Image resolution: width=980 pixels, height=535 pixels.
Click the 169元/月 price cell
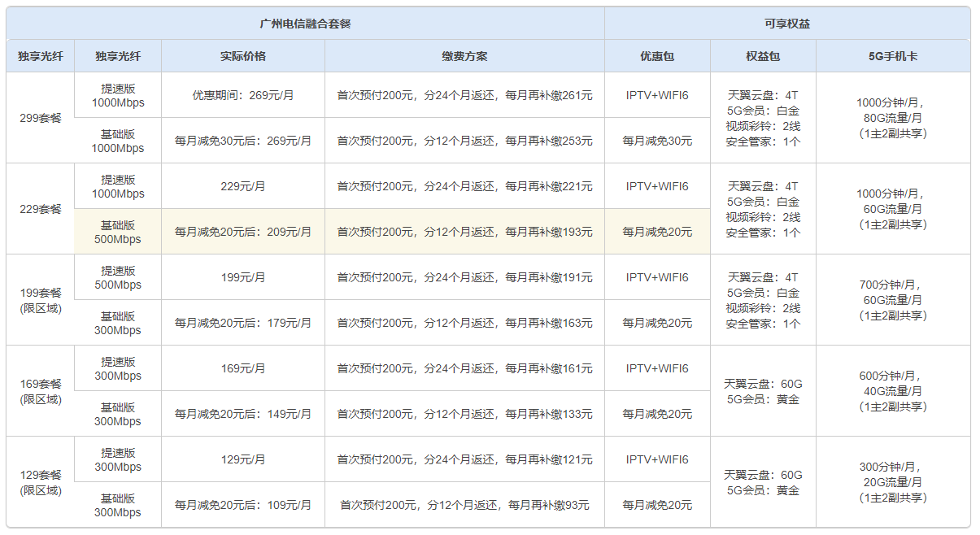click(243, 368)
